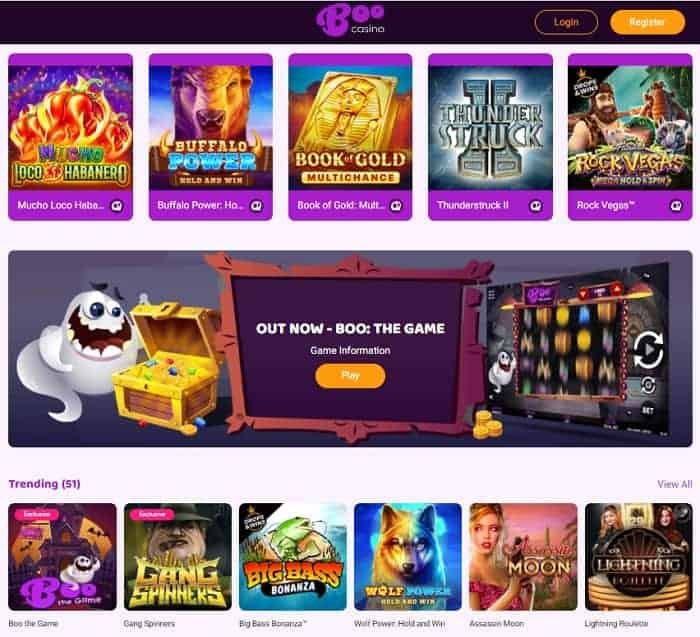Image resolution: width=700 pixels, height=637 pixels.
Task: Click View All for Trending games
Action: tap(675, 484)
